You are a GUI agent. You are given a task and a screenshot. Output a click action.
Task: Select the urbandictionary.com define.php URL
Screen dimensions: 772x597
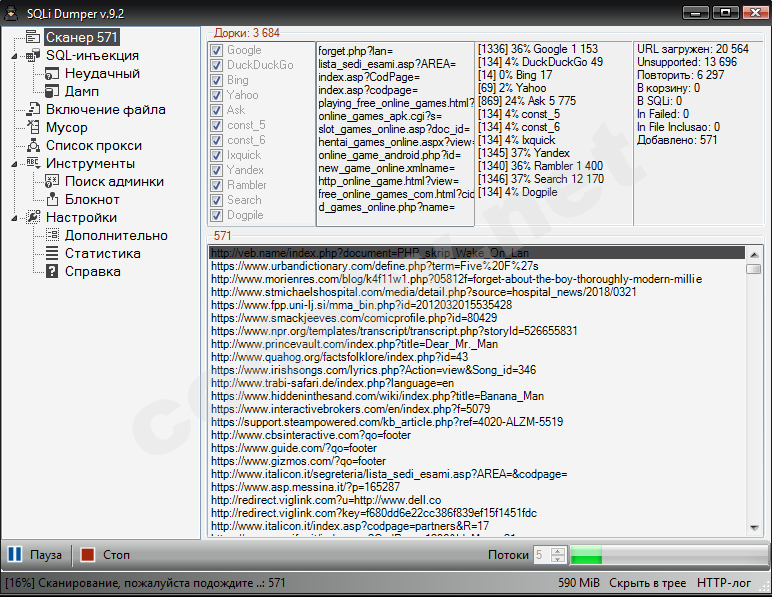(x=375, y=266)
